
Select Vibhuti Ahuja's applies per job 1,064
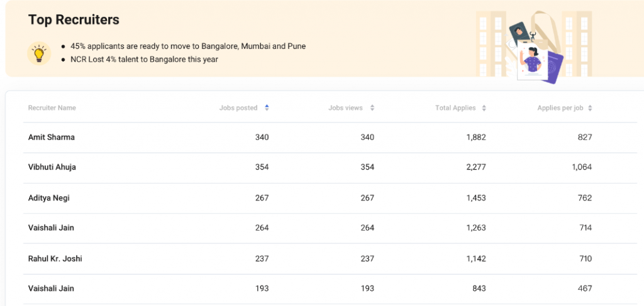pos(582,167)
